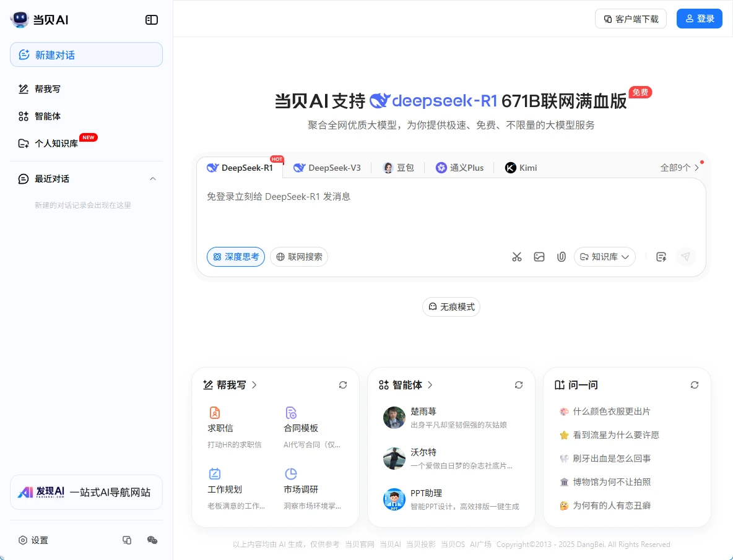Click the WeChat icon in sidebar footer

pos(152,540)
